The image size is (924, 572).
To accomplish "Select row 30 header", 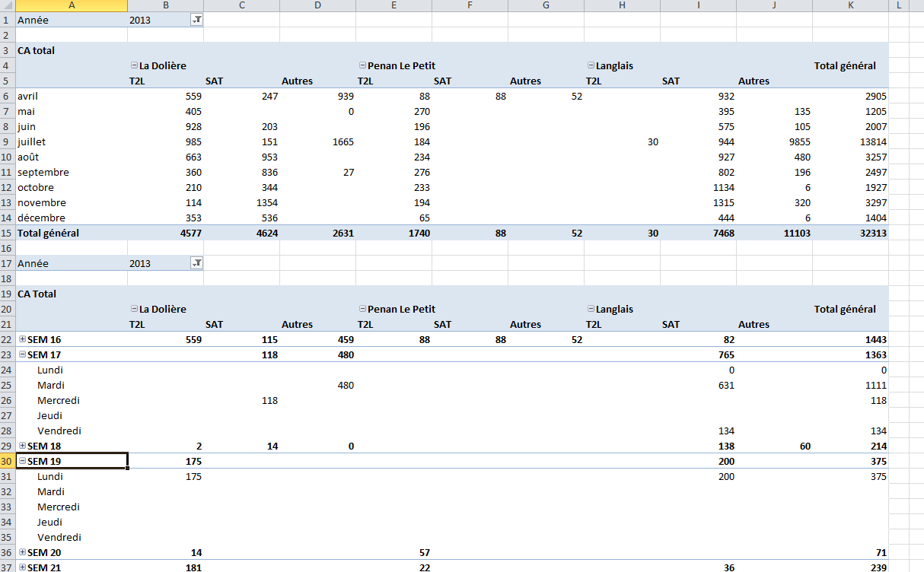I will [x=8, y=461].
